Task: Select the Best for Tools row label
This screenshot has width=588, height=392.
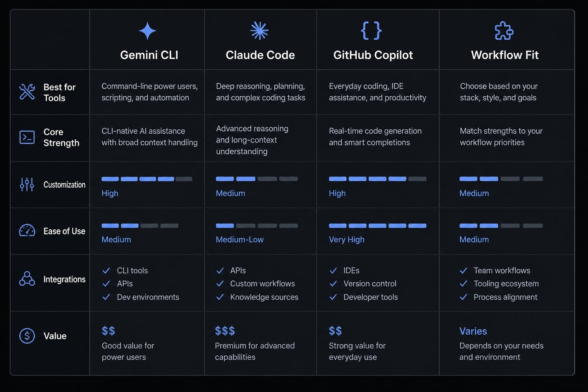Action: point(60,92)
